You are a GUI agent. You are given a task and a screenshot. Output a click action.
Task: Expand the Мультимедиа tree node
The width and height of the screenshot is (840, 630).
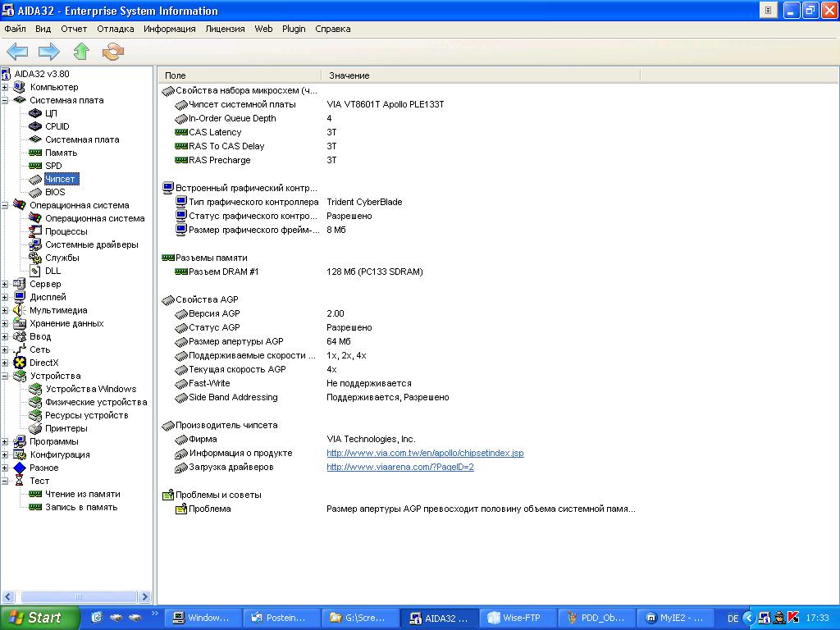point(5,310)
